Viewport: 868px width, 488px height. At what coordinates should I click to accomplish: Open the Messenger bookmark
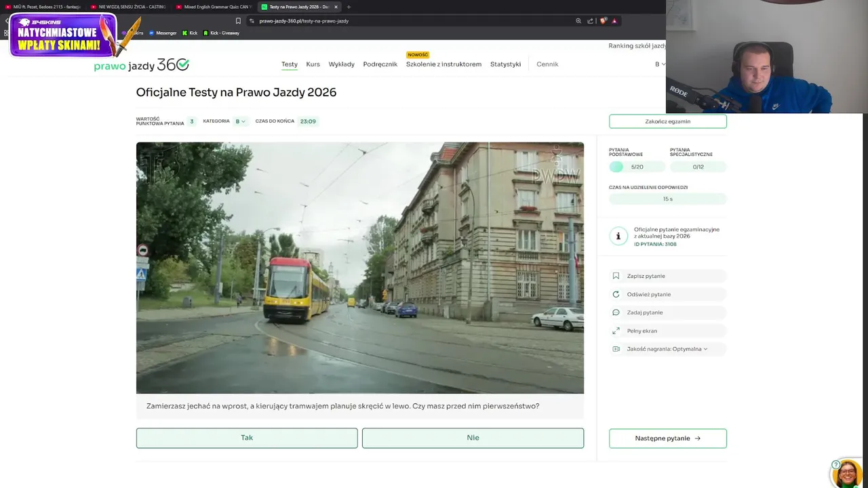[162, 33]
